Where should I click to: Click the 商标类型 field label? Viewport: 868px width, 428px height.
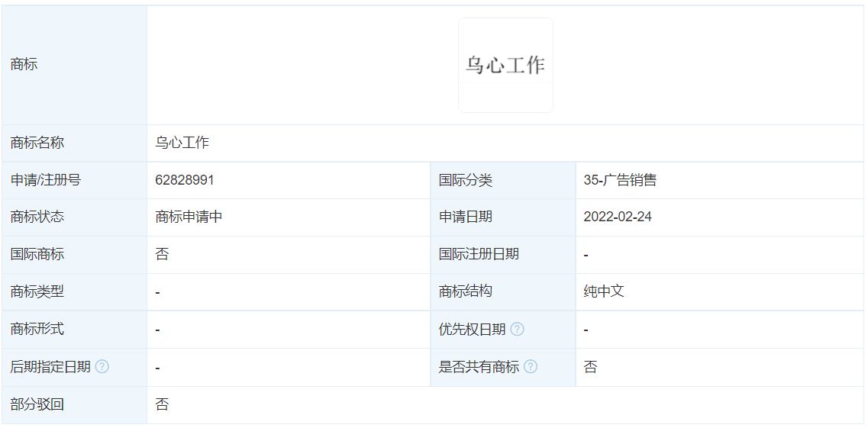point(37,291)
